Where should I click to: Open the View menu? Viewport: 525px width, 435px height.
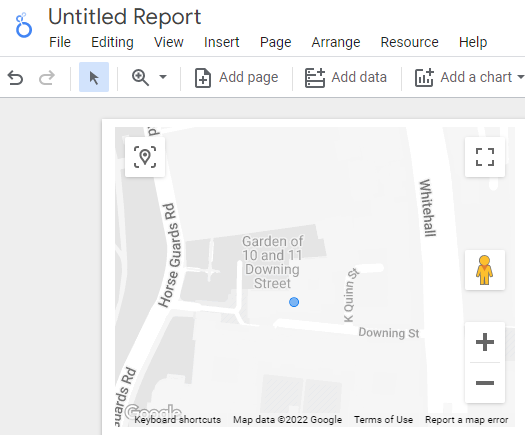click(x=168, y=43)
